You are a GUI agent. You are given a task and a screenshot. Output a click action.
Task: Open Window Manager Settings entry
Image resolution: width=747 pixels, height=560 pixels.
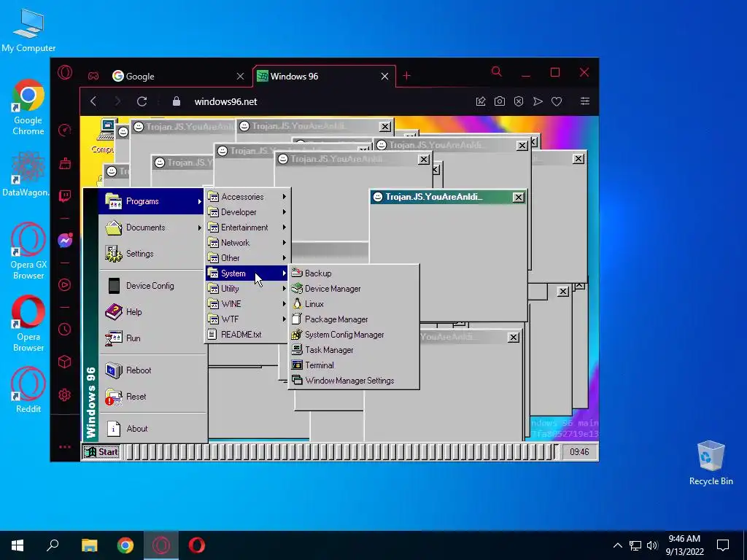[354, 380]
